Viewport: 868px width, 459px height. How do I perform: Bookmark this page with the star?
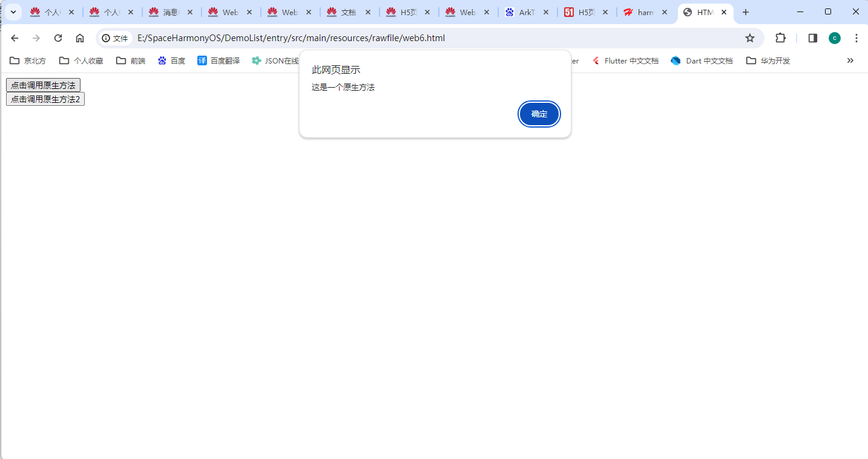[750, 38]
